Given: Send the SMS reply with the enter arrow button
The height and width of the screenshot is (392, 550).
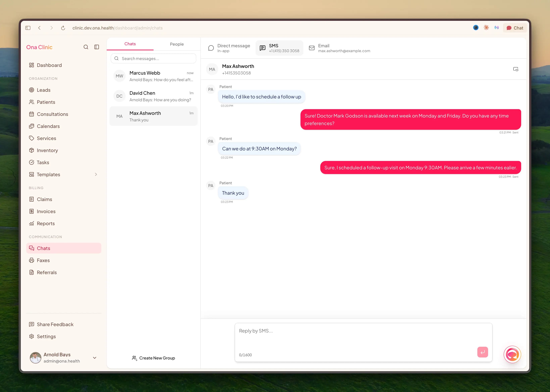Looking at the screenshot, I should 482,352.
